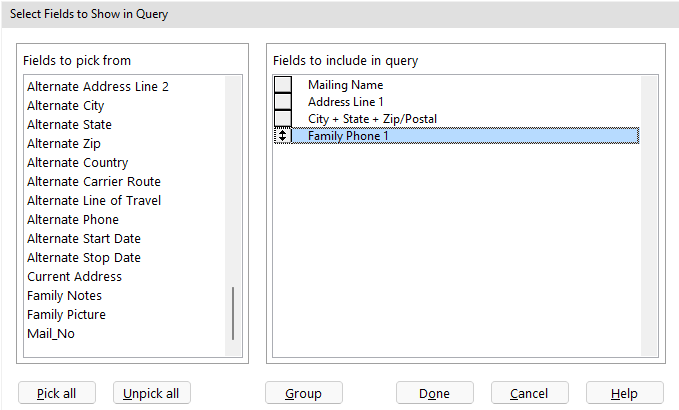The image size is (679, 410).
Task: Select Alternate Line of Travel field
Action: click(x=94, y=201)
